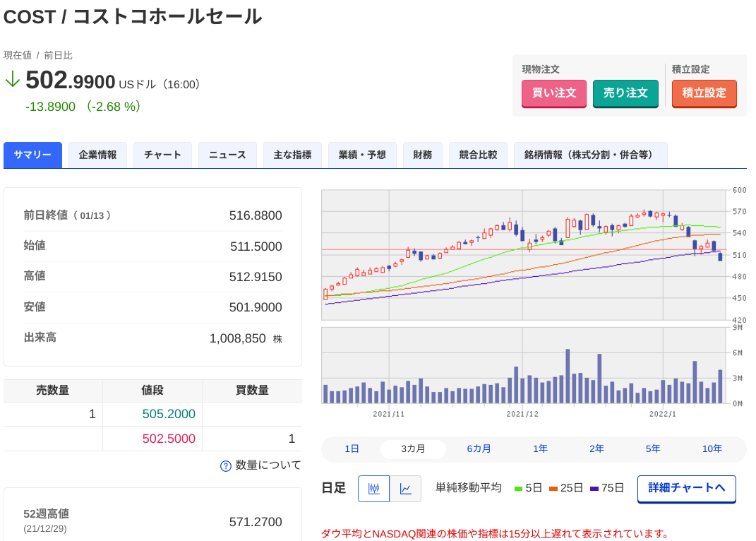Open the サマリー tab
The width and height of the screenshot is (756, 541).
pyautogui.click(x=32, y=155)
